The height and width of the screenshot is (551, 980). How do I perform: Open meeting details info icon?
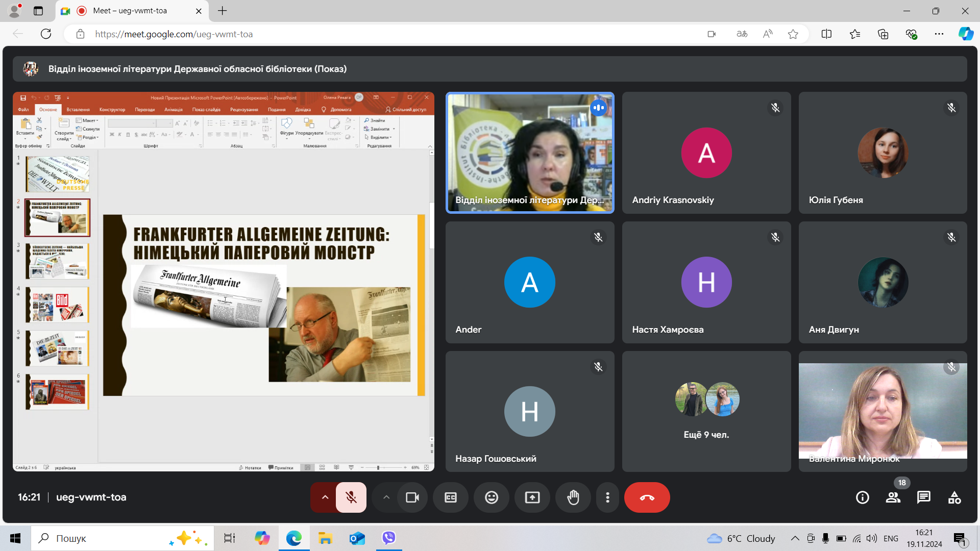[863, 497]
